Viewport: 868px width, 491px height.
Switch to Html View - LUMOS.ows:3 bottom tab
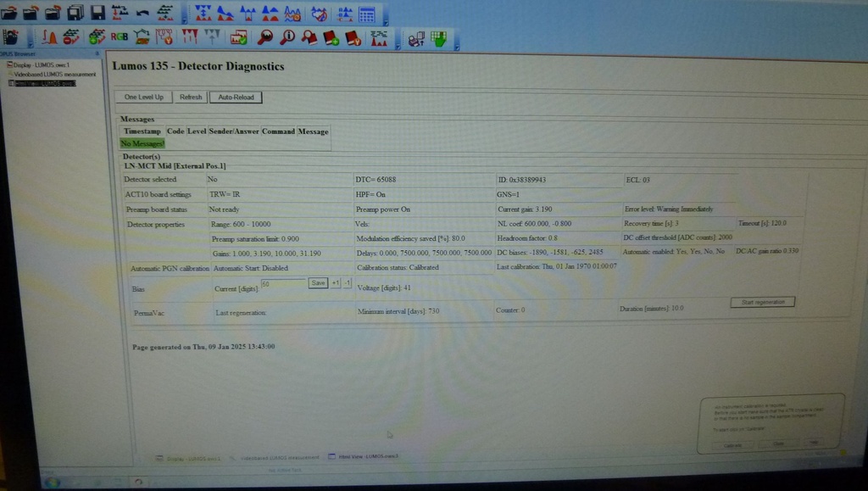364,457
